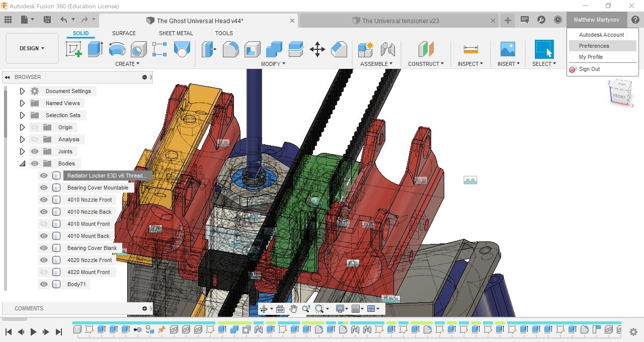Screen dimensions: 644x342
Task: Pick the Shell tool
Action: [253, 49]
